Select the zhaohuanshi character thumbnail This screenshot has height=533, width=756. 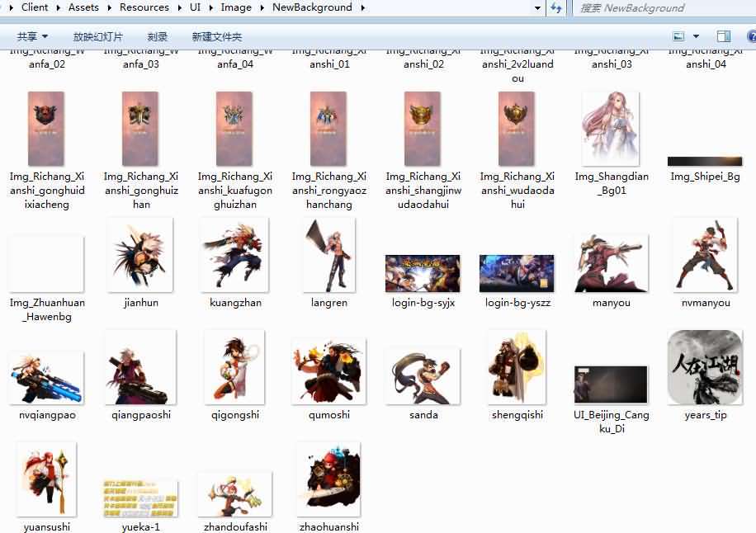[328, 479]
